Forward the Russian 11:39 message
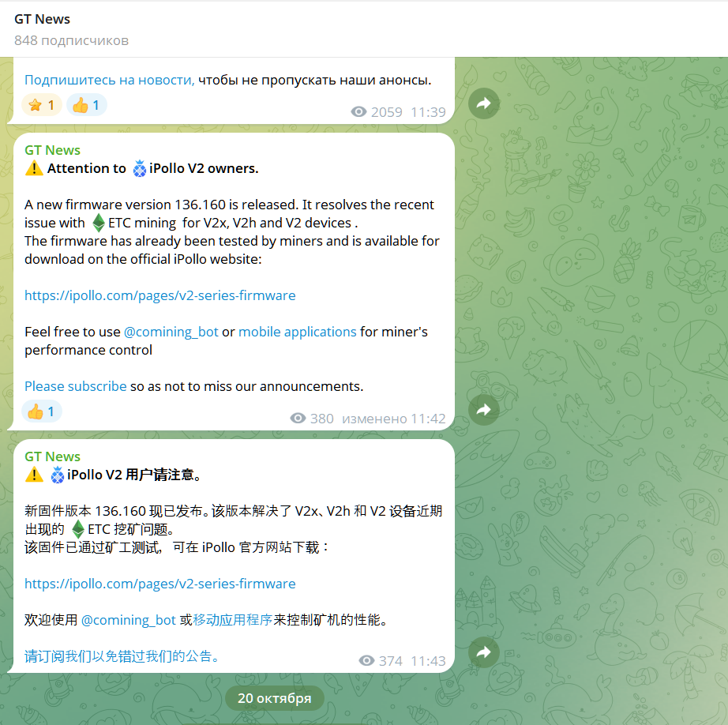This screenshot has height=725, width=728. pos(484,103)
